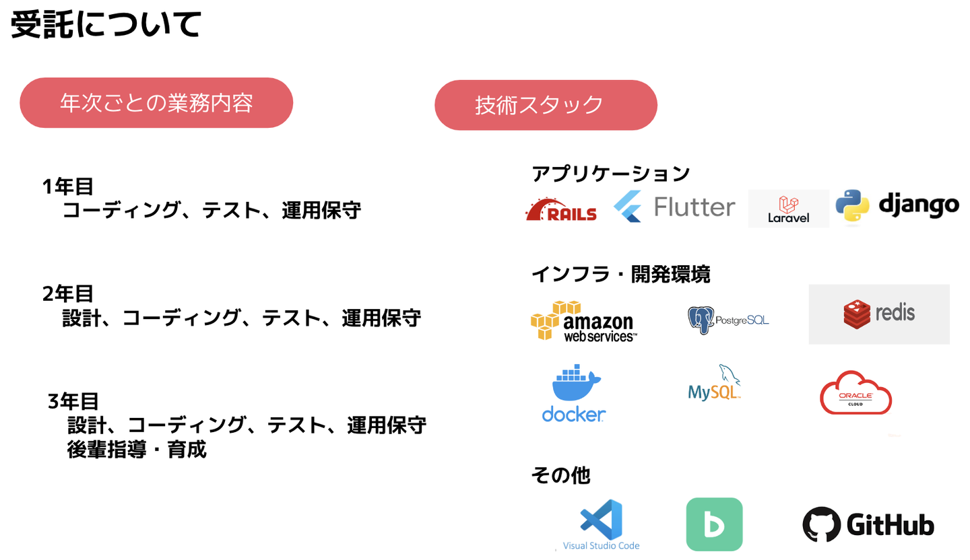Image resolution: width=970 pixels, height=560 pixels.
Task: Click the Redis logo
Action: pyautogui.click(x=878, y=314)
